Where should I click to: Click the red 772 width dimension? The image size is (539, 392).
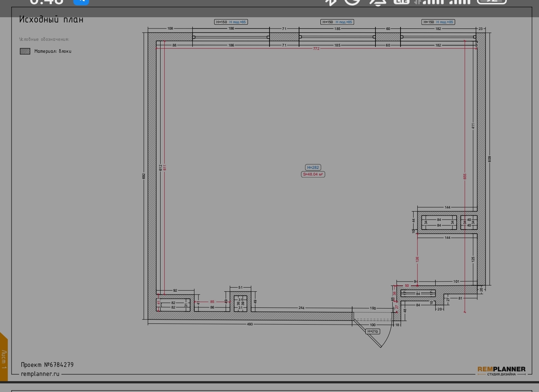pyautogui.click(x=316, y=49)
